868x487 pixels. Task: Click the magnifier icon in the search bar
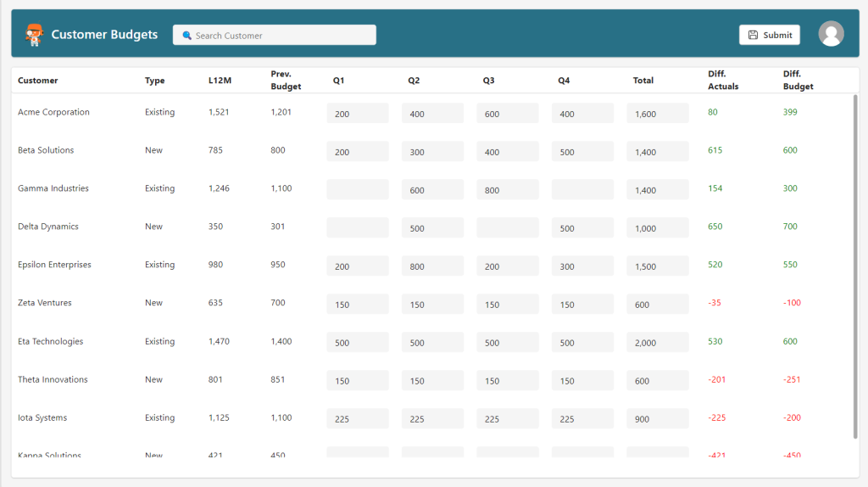187,36
